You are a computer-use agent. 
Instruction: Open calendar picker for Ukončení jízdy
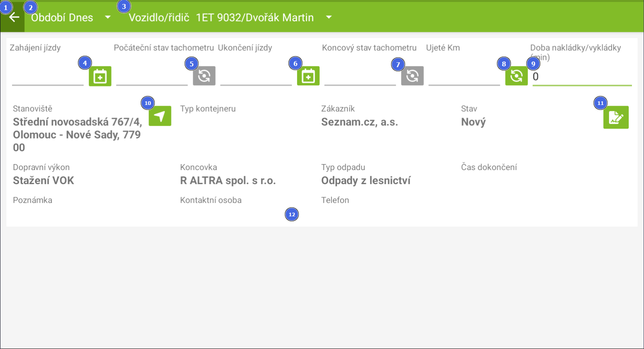308,76
